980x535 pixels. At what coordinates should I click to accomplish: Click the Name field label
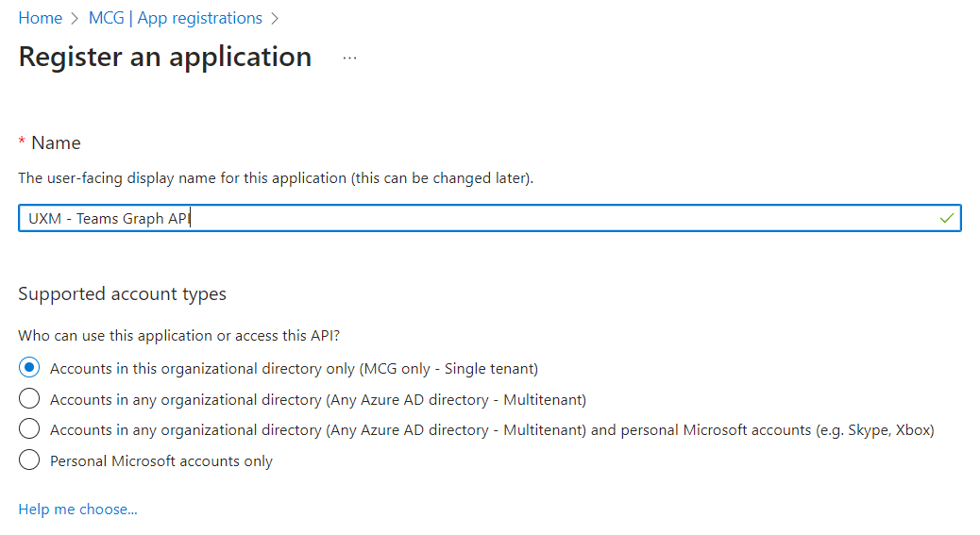pyautogui.click(x=56, y=142)
